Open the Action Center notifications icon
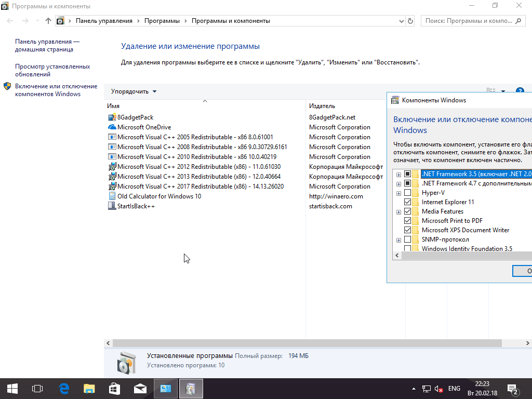This screenshot has width=532, height=399. click(x=513, y=389)
